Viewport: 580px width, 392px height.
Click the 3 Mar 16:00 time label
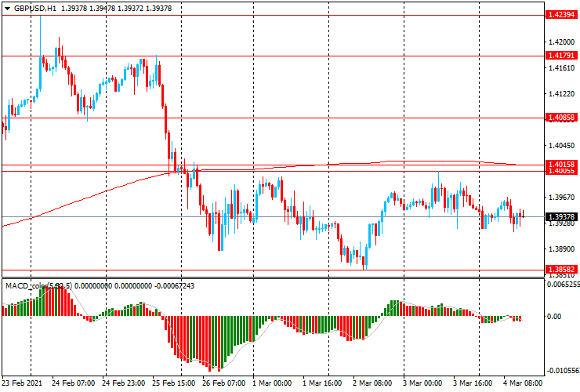click(x=473, y=383)
